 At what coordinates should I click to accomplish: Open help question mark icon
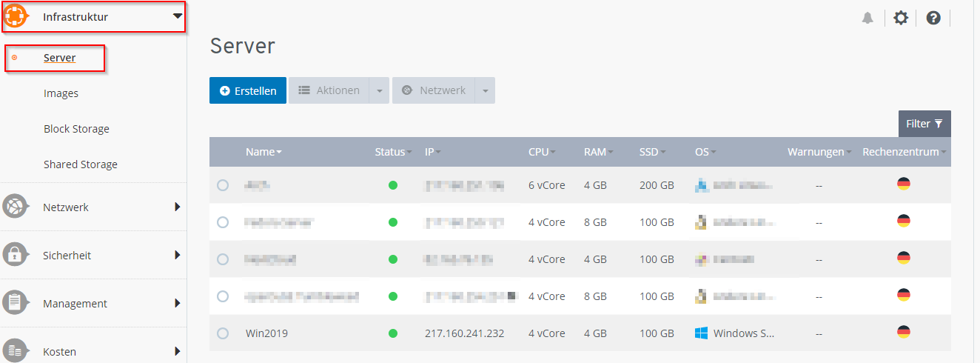point(933,18)
